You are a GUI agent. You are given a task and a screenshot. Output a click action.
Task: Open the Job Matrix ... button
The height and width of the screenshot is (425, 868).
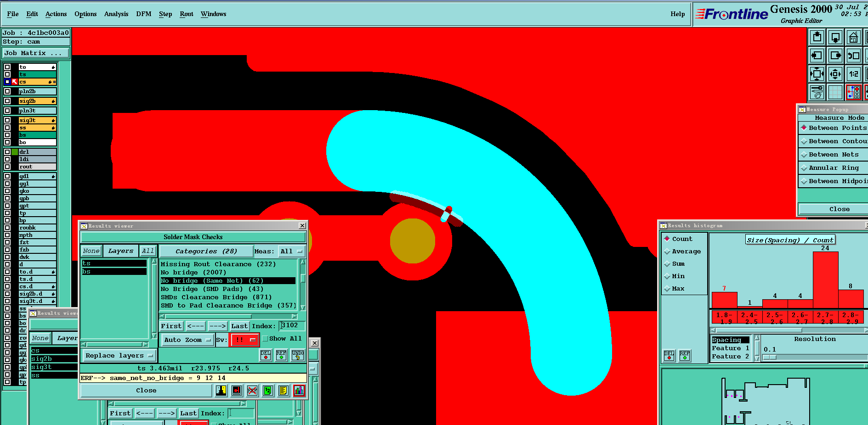[x=35, y=53]
